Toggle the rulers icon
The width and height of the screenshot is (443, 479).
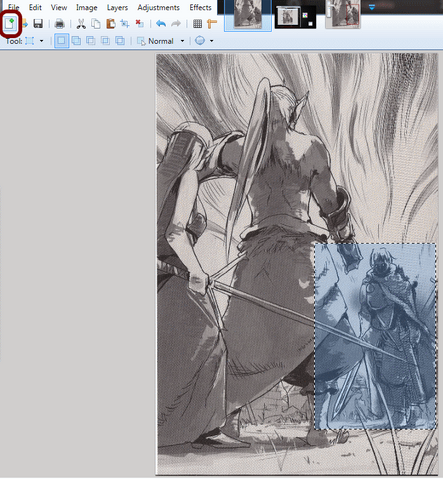click(212, 24)
